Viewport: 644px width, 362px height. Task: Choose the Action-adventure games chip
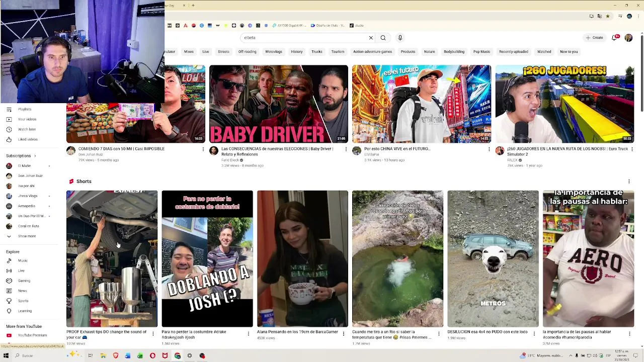tap(372, 52)
